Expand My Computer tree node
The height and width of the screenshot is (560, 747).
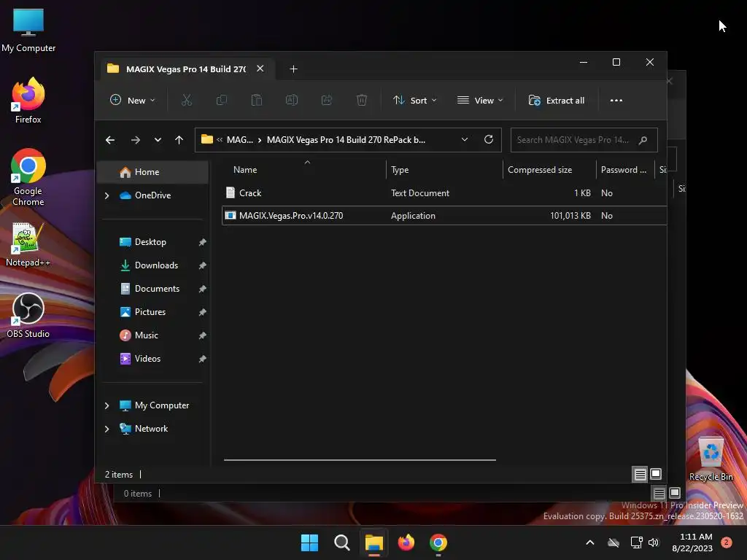click(107, 405)
